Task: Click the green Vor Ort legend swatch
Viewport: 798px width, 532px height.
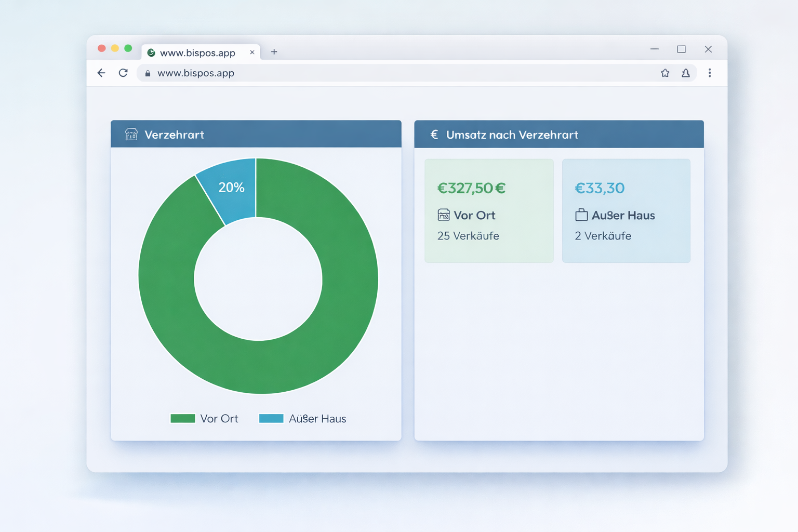Action: coord(183,419)
